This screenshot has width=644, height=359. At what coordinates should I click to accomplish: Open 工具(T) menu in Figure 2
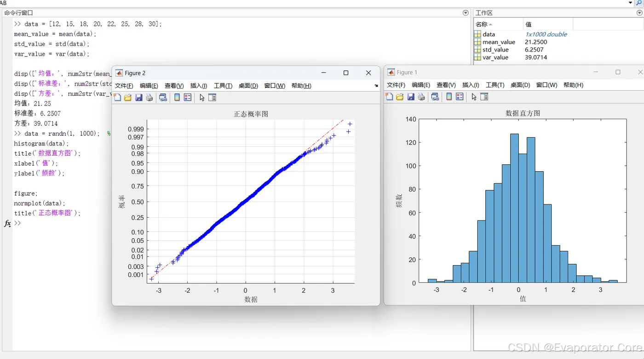[x=223, y=86]
